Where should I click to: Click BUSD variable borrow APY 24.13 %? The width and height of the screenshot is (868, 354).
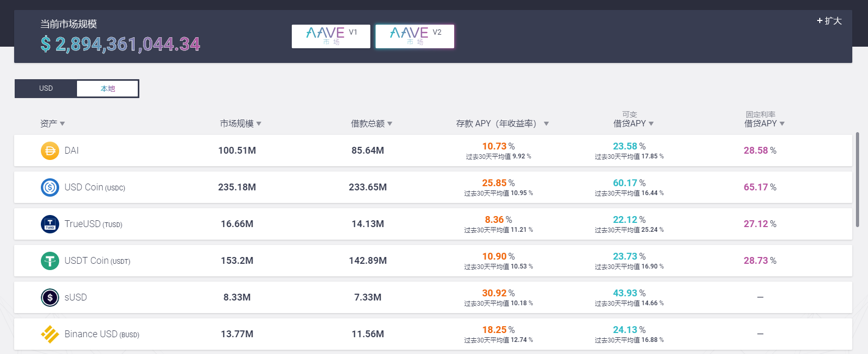tap(629, 330)
